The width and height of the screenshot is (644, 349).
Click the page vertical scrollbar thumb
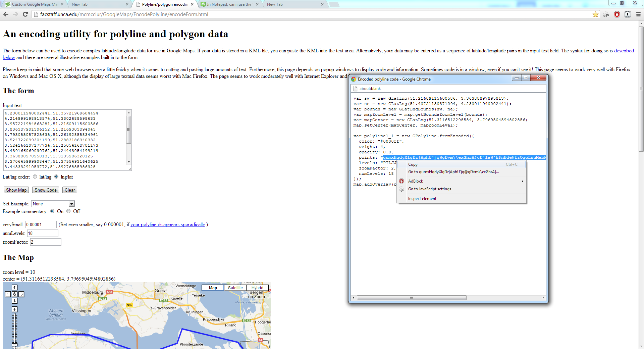click(641, 89)
